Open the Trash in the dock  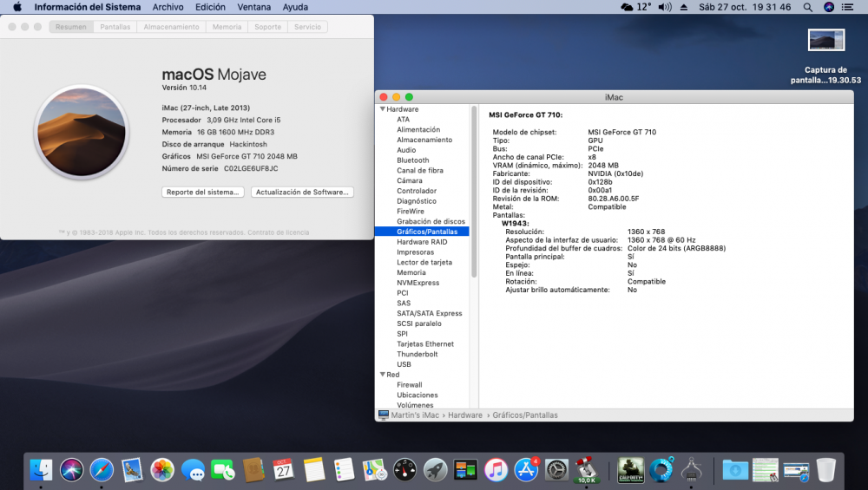coord(826,470)
